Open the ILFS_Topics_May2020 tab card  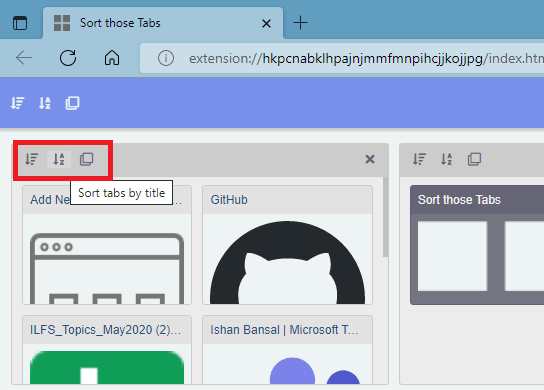(x=107, y=349)
